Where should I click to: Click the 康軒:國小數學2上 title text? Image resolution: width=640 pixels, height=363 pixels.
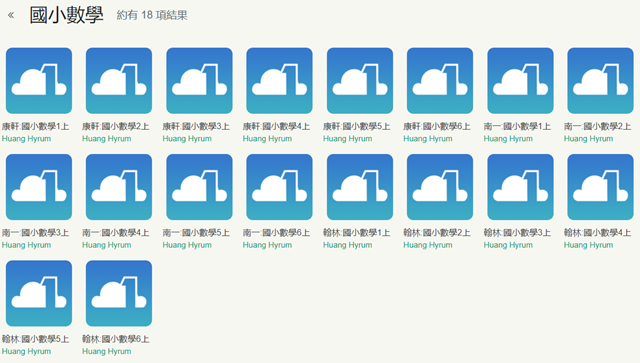[x=116, y=127]
